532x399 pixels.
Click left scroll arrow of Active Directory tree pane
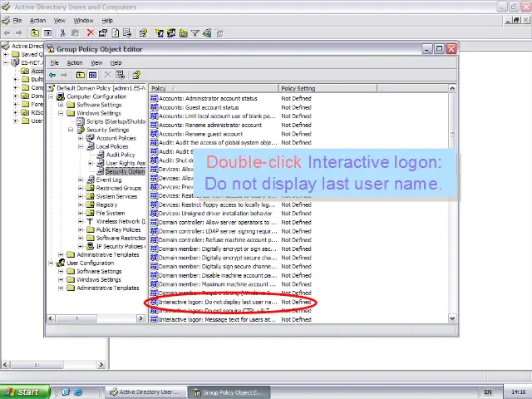coord(5,364)
